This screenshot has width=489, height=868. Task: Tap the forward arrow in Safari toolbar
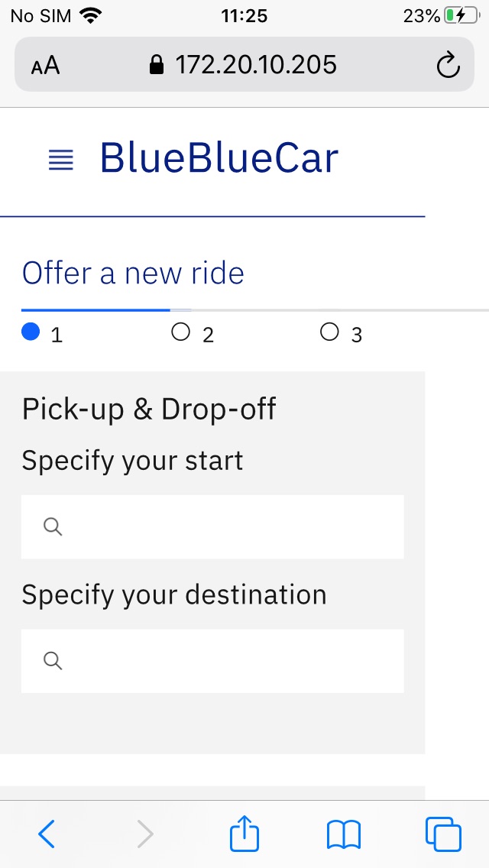(x=145, y=834)
